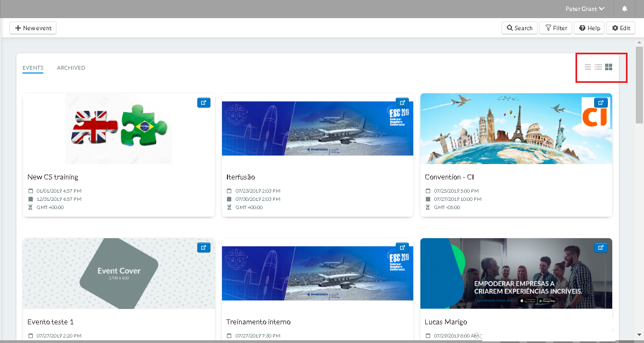Select the Lucas Marigo team photo cover

(516, 273)
